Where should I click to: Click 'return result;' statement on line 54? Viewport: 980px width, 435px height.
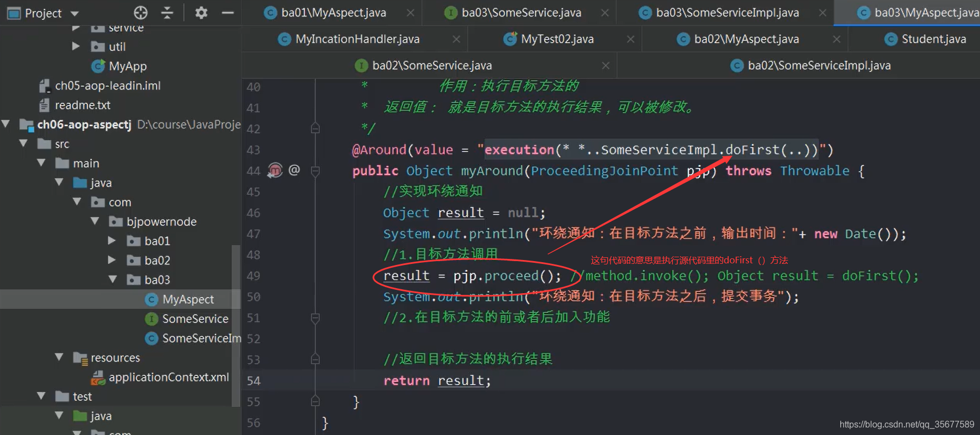[437, 380]
